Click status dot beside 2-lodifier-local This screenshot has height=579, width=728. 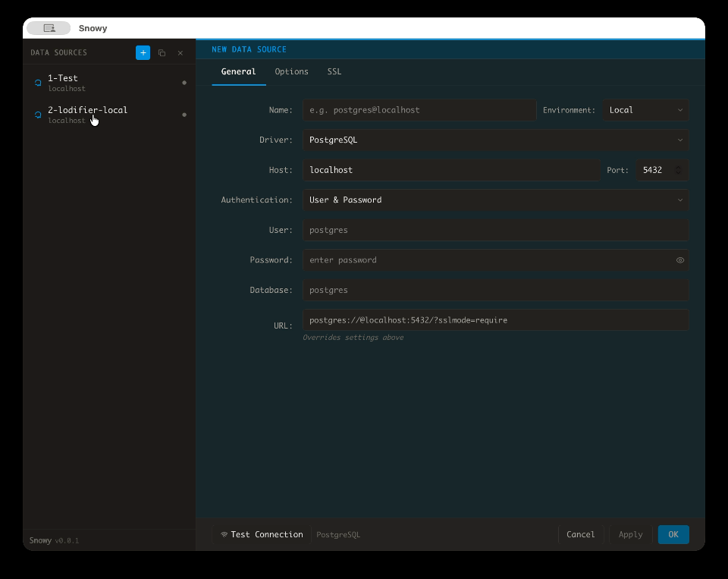coord(184,115)
